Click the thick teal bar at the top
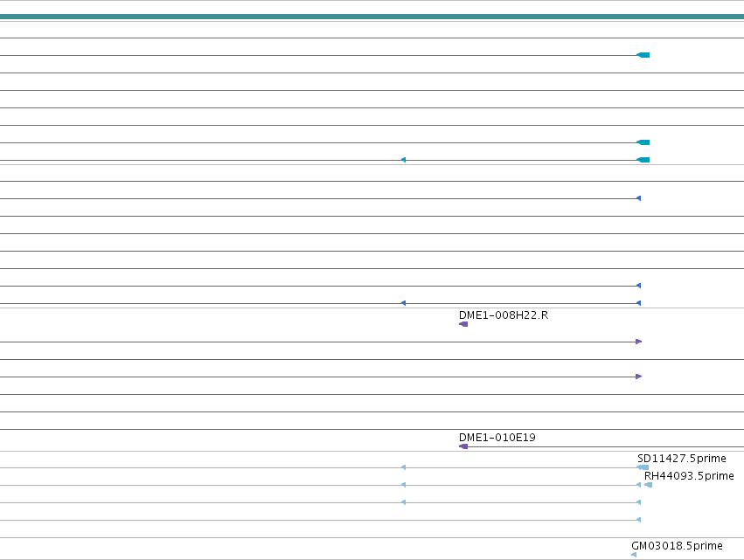This screenshot has height=560, width=744. coord(372,17)
